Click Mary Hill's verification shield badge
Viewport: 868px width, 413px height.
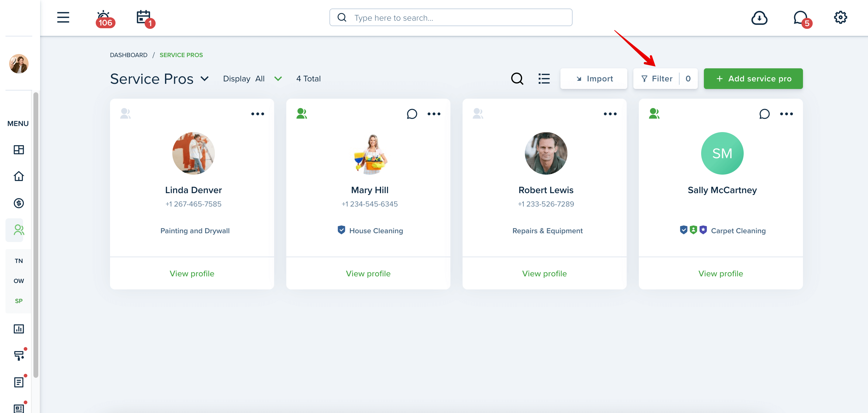(x=341, y=230)
